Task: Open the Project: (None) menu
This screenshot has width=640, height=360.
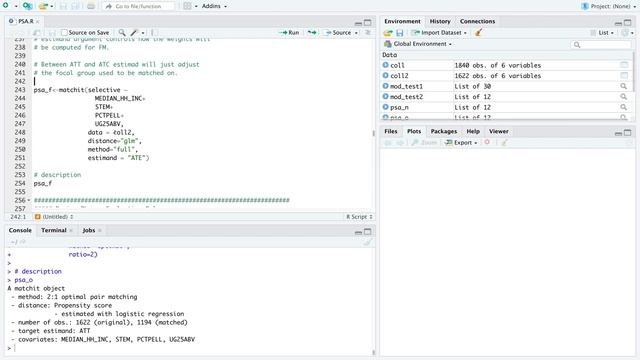Action: [608, 6]
